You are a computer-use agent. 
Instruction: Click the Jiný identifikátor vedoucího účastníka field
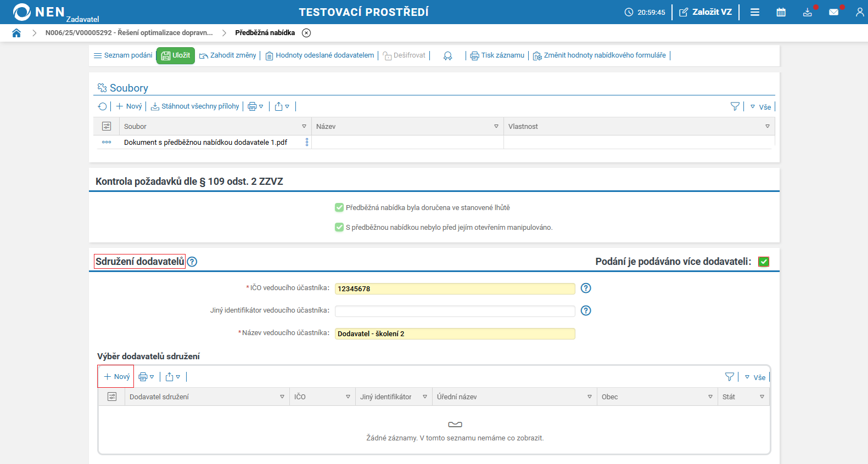coord(455,311)
